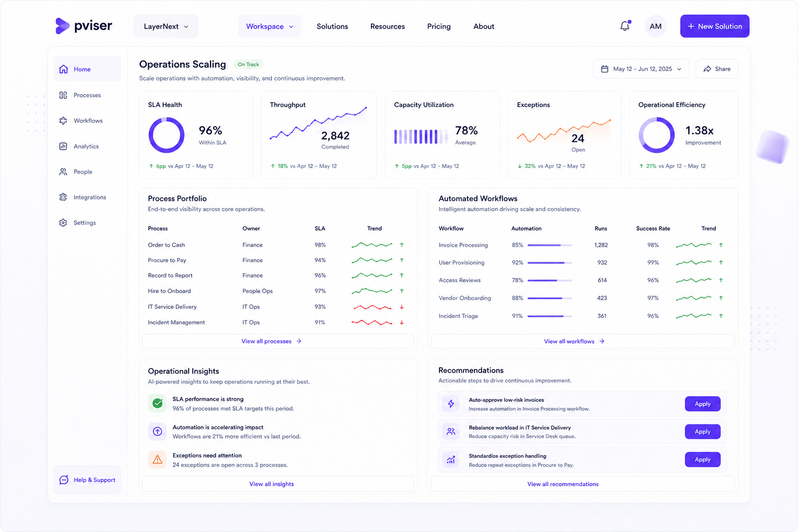Click the Workflows puzzle icon
The width and height of the screenshot is (798, 532).
[x=63, y=121]
